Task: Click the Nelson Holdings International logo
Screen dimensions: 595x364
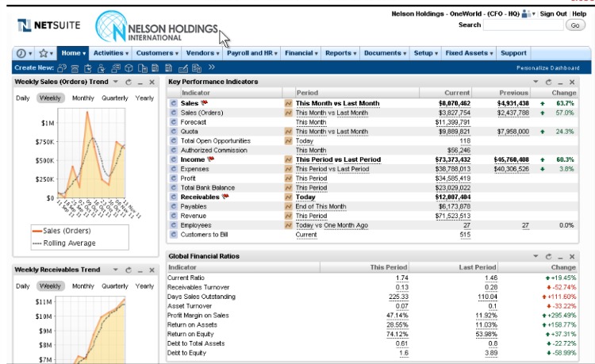Action: click(157, 26)
